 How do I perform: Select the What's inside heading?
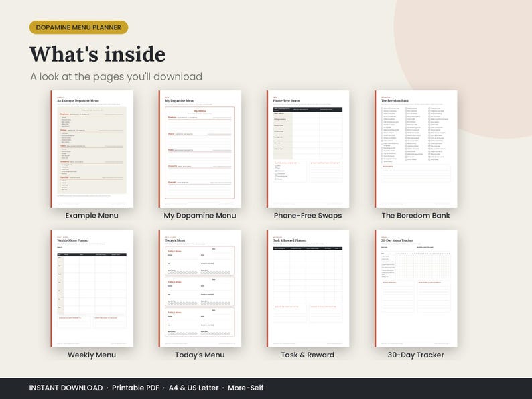coord(98,54)
